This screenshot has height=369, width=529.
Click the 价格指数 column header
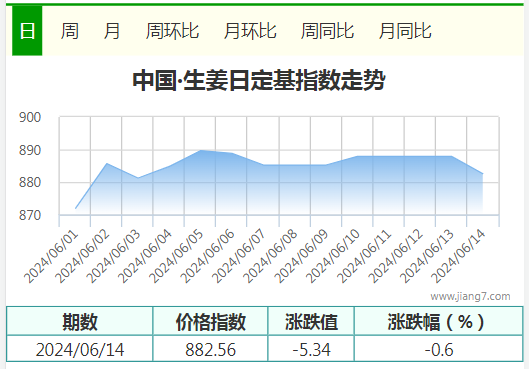click(x=211, y=321)
